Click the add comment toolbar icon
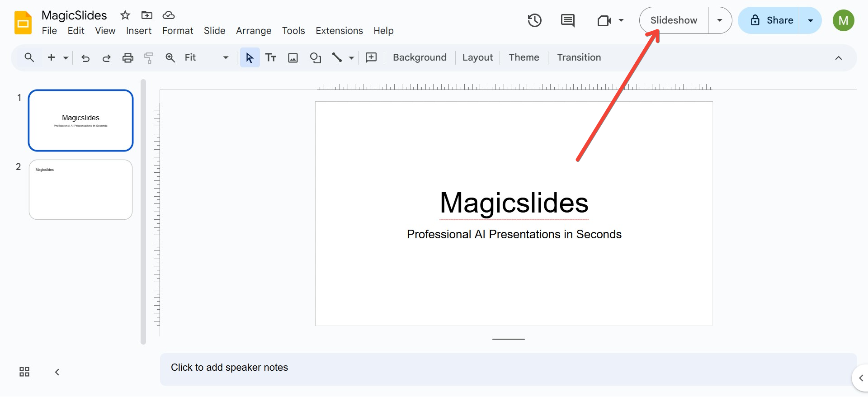 371,57
